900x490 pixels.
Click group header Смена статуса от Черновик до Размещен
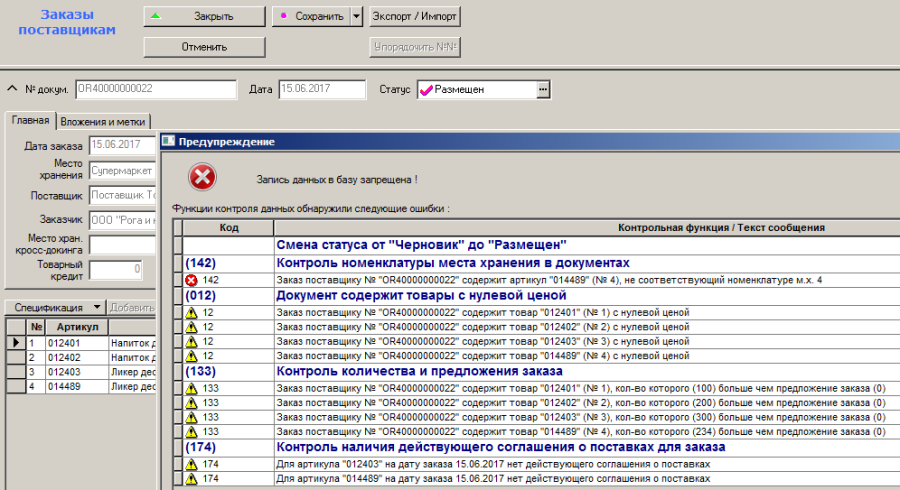pos(421,245)
